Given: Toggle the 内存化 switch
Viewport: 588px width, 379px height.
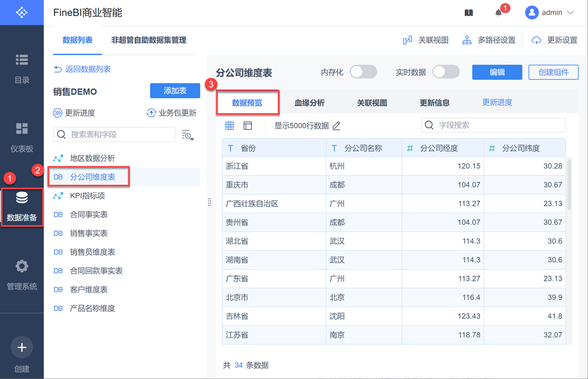Looking at the screenshot, I should (363, 72).
